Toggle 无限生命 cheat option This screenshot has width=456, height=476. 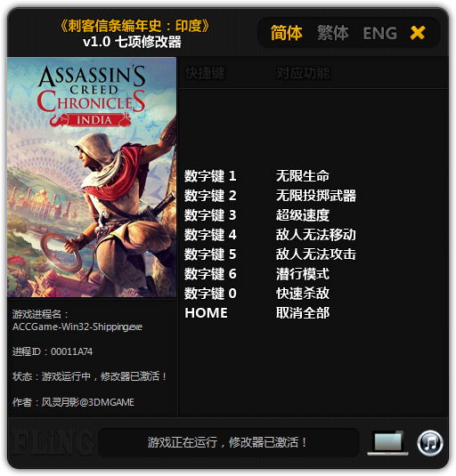302,176
